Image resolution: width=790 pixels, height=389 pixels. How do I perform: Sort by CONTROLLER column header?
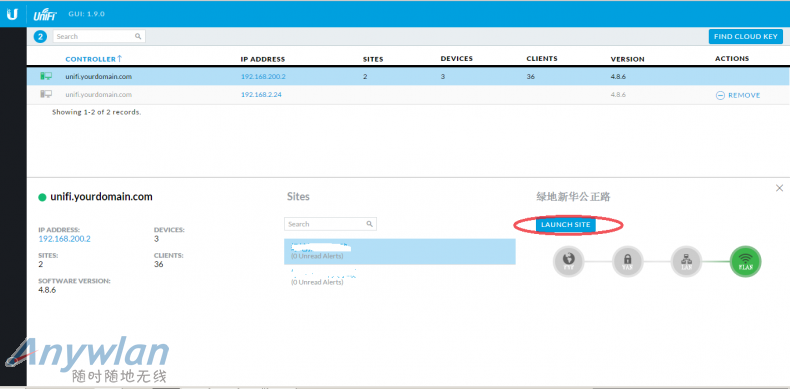91,59
